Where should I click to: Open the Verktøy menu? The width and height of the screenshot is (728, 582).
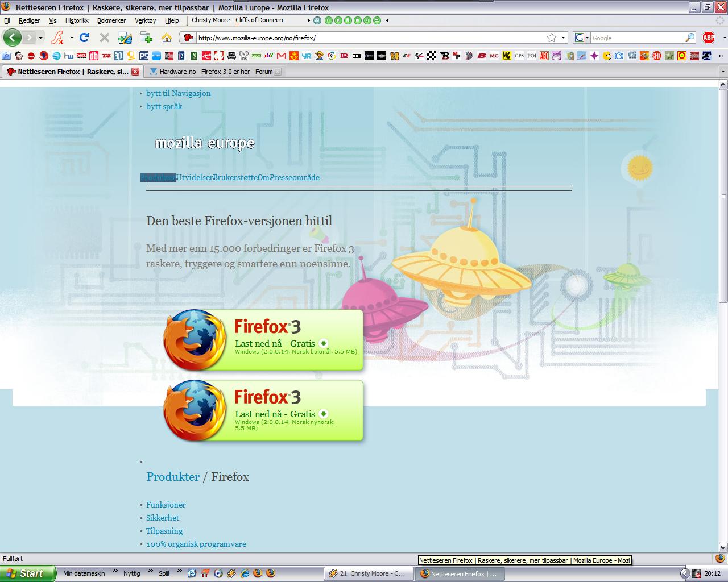146,20
